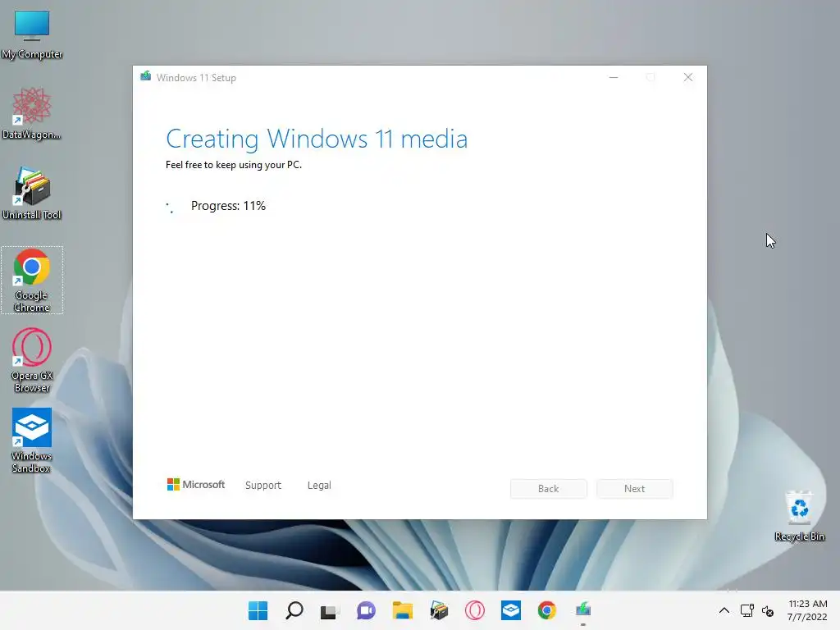Click the Back button
The height and width of the screenshot is (630, 840).
[x=549, y=489]
